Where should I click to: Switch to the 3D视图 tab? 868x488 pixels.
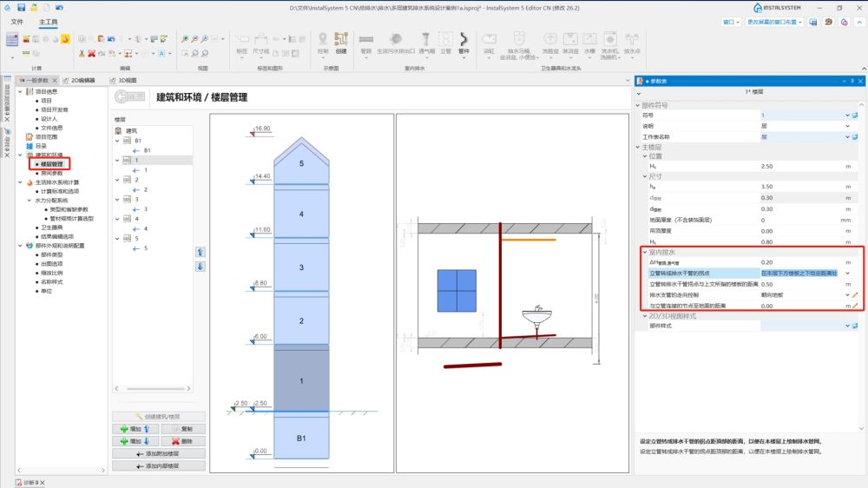coord(123,80)
